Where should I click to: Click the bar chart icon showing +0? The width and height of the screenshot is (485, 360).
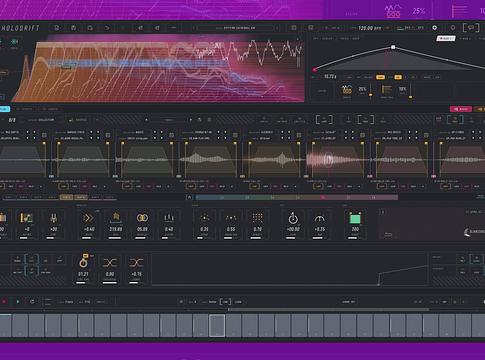click(26, 218)
